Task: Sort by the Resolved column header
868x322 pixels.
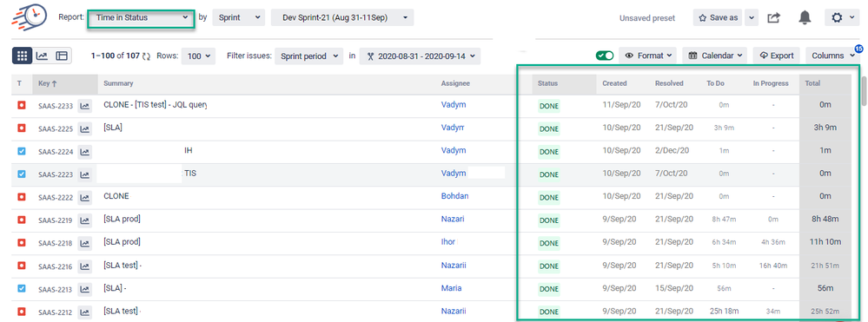Action: (669, 83)
